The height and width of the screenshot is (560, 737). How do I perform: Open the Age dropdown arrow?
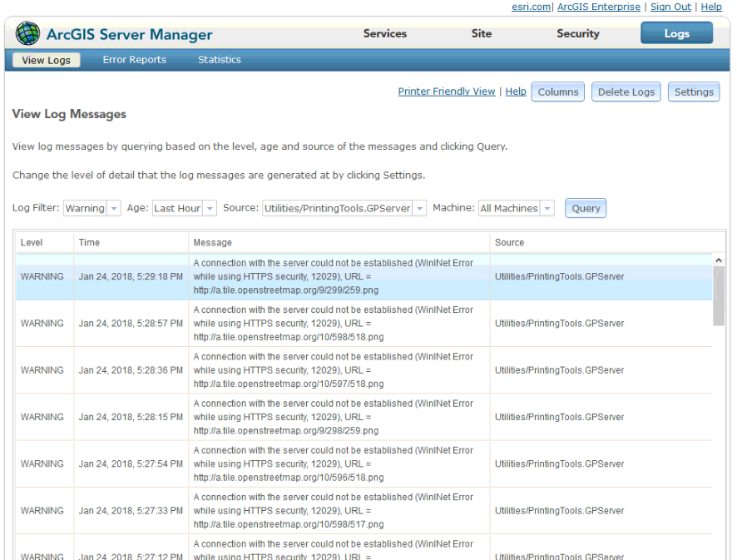210,208
